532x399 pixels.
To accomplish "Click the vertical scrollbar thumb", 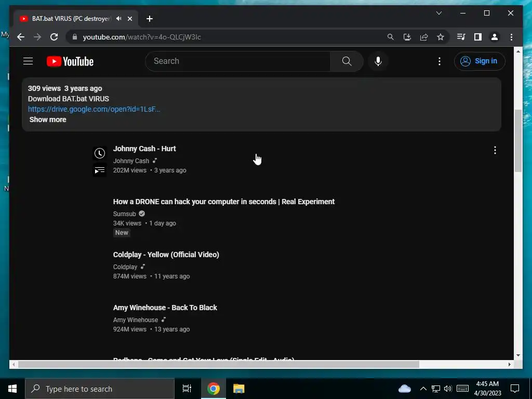I will (x=518, y=141).
